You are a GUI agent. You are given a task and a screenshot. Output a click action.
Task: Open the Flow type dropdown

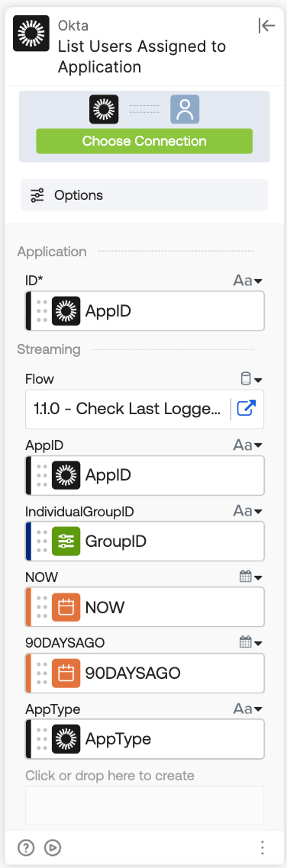point(252,379)
